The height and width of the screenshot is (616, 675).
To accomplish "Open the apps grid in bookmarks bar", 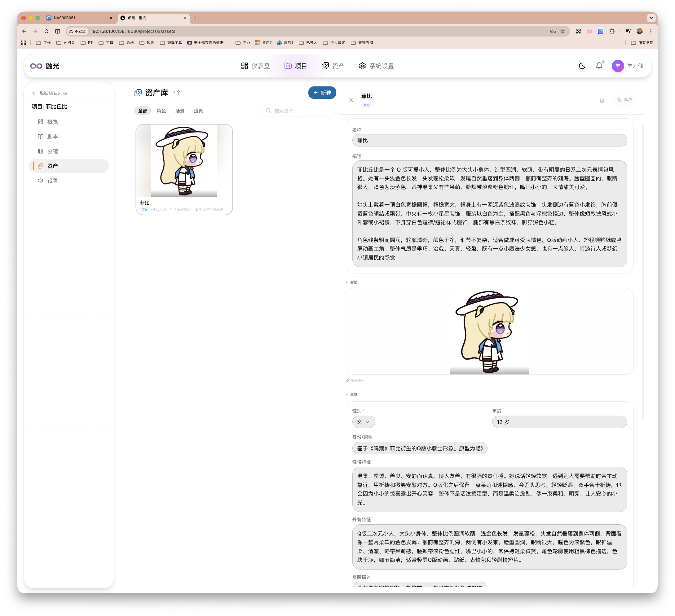I will tap(24, 42).
